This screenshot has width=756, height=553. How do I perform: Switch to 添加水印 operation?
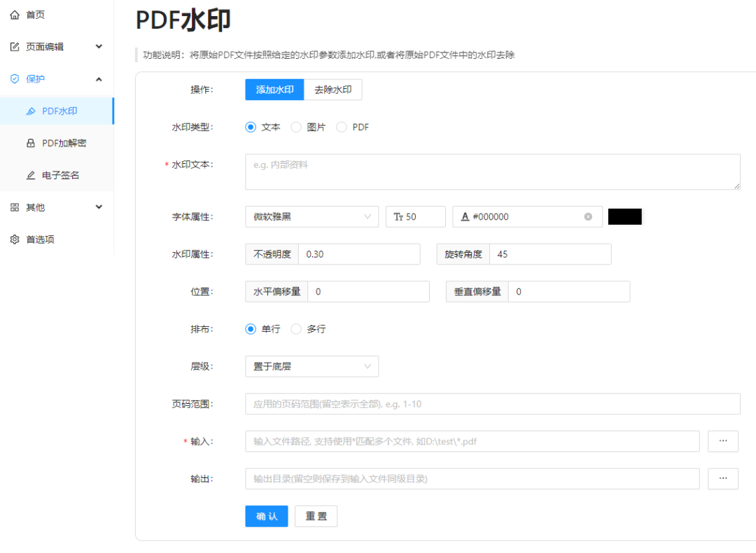pos(274,90)
